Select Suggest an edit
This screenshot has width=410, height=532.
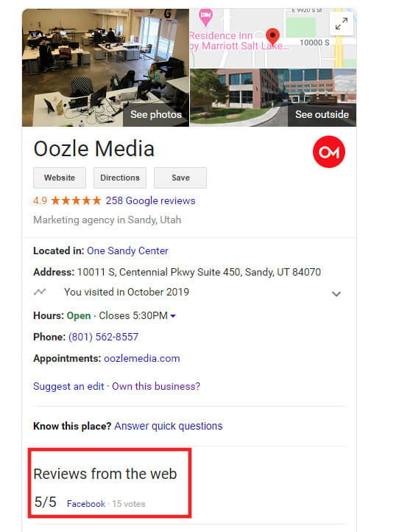(x=68, y=386)
